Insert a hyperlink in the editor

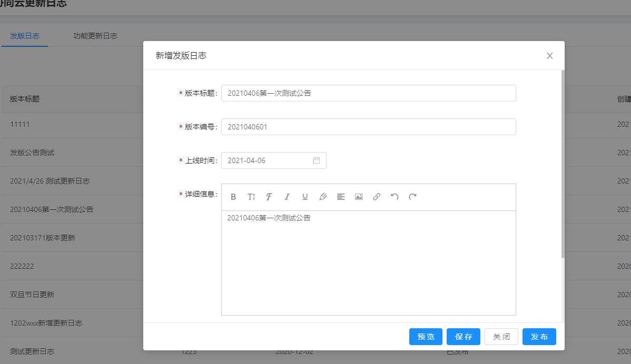pos(377,196)
